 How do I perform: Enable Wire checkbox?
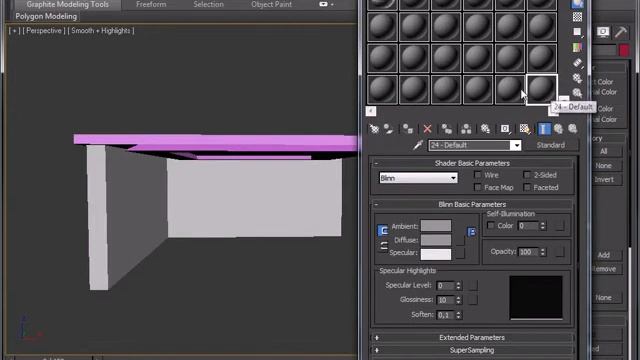pyautogui.click(x=478, y=175)
